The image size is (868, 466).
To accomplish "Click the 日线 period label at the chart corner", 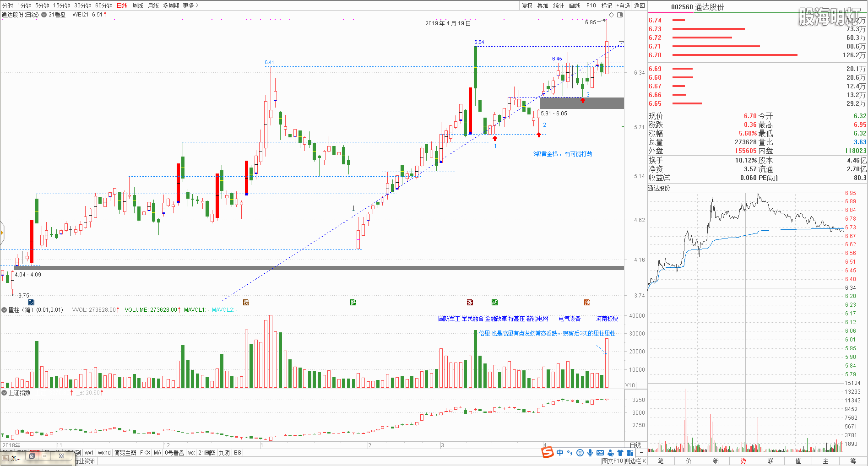I will 635,445.
